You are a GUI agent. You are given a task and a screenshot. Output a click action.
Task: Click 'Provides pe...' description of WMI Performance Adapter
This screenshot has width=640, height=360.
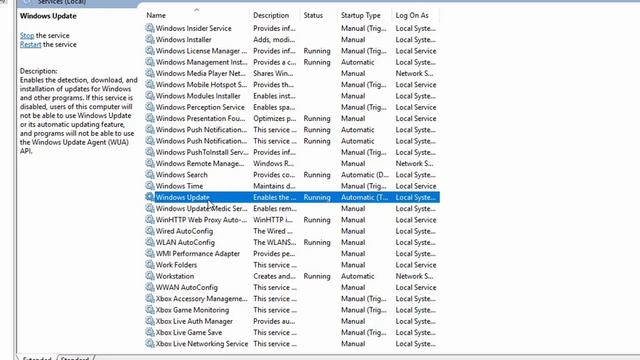pos(274,253)
